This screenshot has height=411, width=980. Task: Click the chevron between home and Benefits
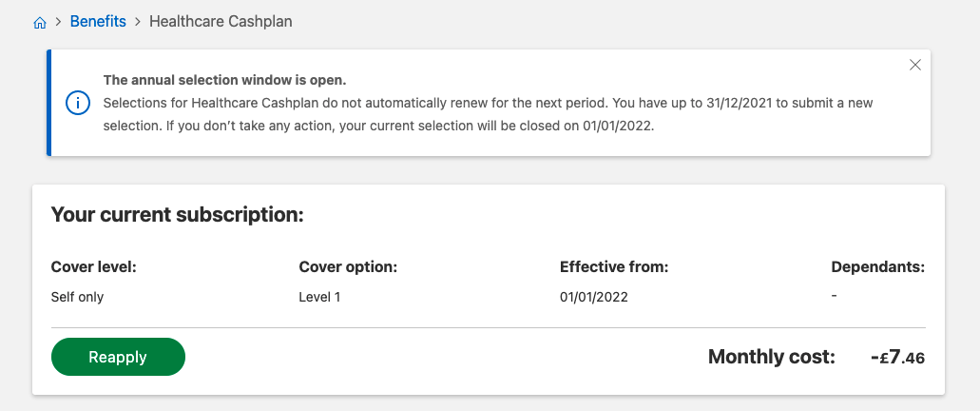click(x=58, y=22)
